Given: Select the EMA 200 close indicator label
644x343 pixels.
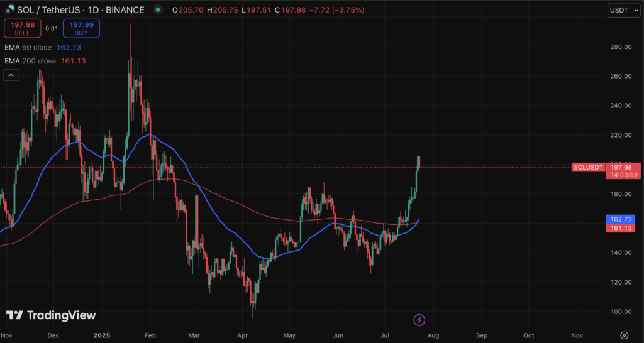Looking at the screenshot, I should click(30, 61).
